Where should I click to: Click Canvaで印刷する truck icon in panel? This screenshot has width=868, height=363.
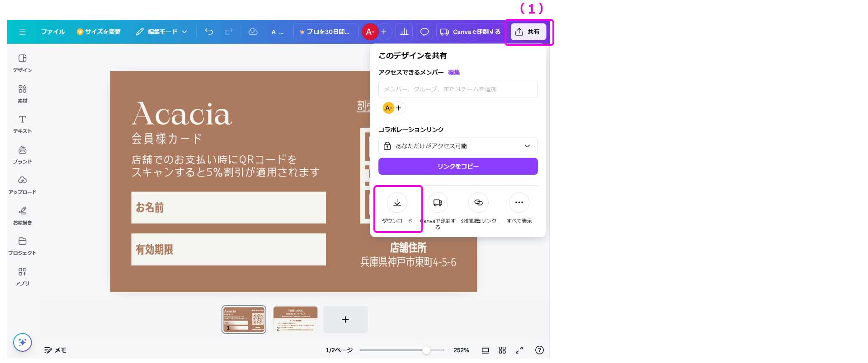click(438, 203)
